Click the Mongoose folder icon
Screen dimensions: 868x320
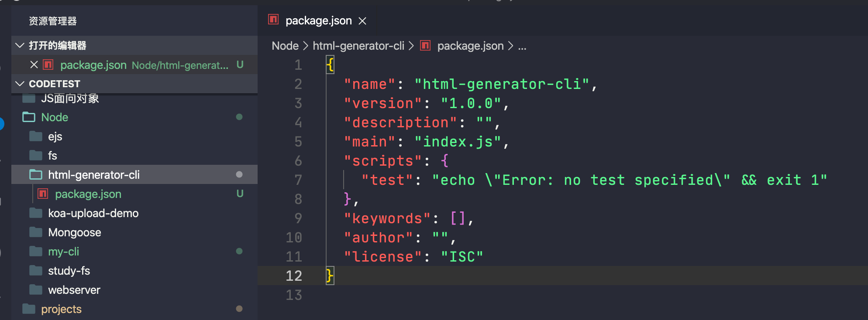(36, 232)
